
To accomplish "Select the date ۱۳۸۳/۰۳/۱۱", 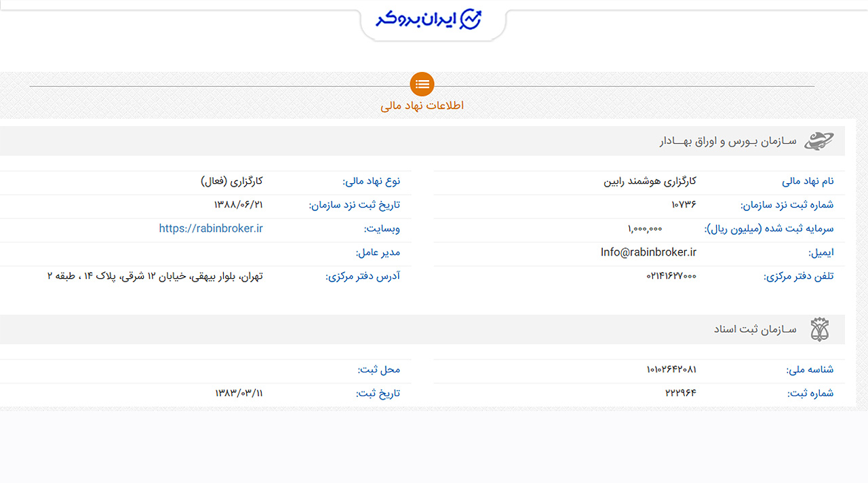I will point(239,393).
